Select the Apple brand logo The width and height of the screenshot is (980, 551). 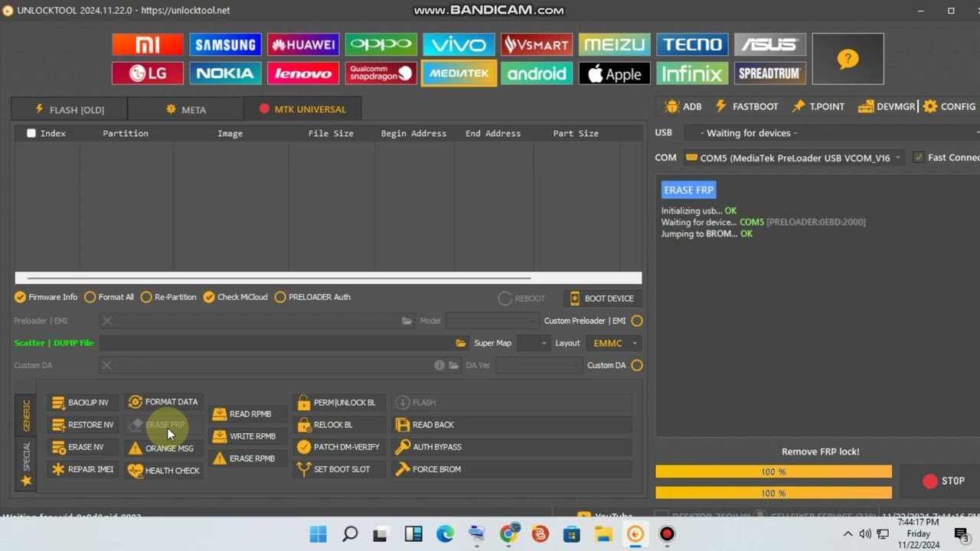614,73
